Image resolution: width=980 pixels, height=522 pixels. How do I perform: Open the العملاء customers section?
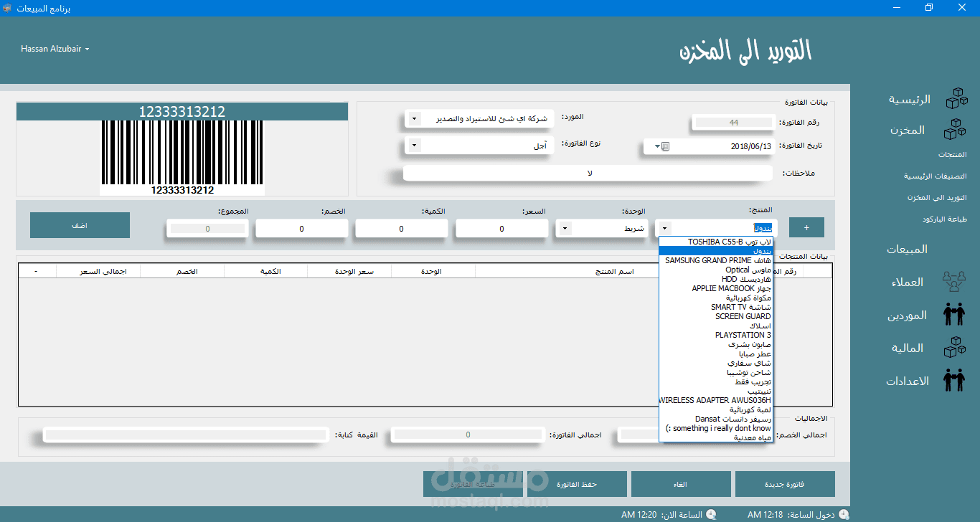[x=907, y=283]
